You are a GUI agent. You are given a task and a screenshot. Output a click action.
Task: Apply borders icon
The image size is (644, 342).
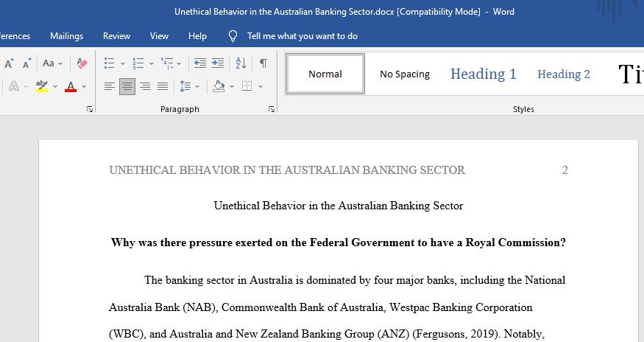247,86
